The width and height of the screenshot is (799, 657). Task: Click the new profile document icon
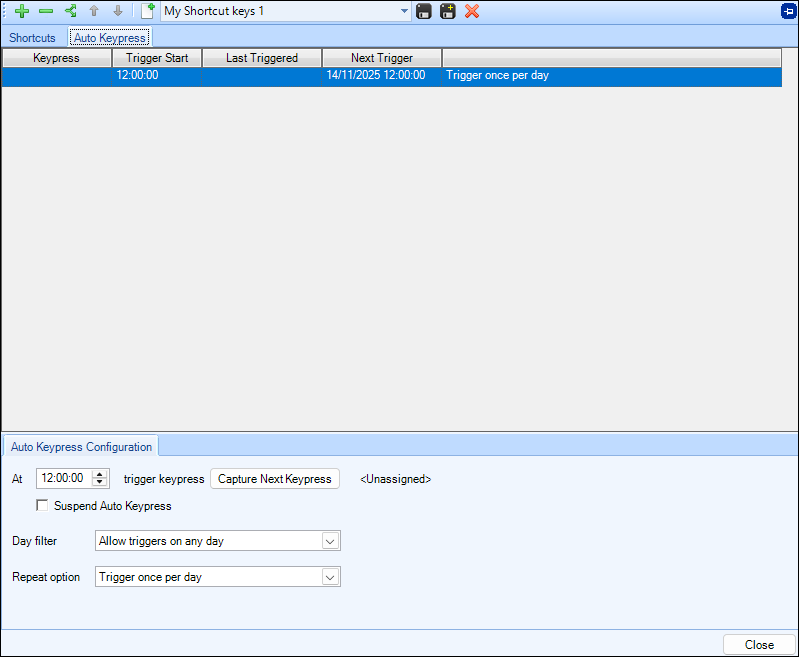[148, 11]
